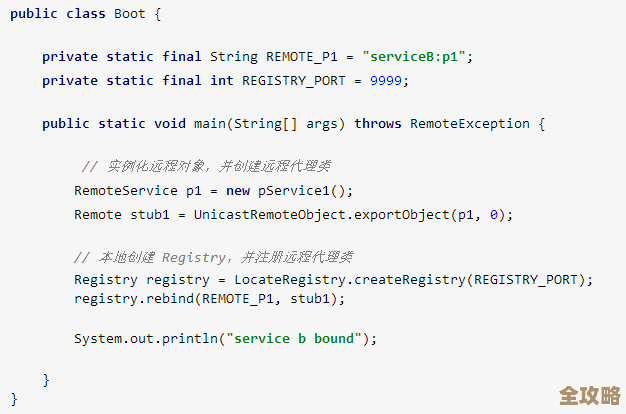Click the "service b bound" string

[x=296, y=338]
